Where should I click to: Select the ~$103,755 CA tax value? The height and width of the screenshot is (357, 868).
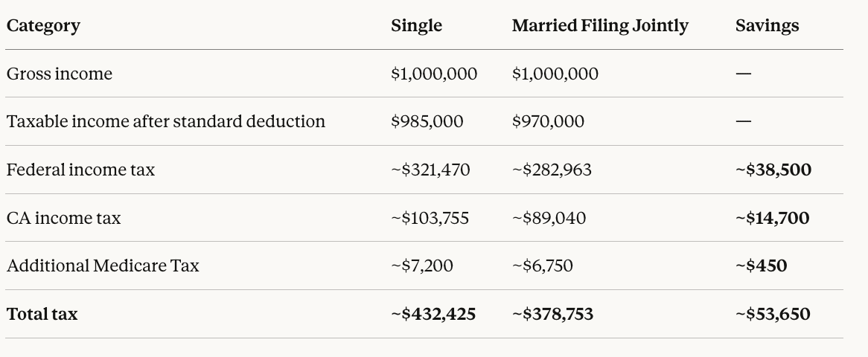pyautogui.click(x=430, y=218)
